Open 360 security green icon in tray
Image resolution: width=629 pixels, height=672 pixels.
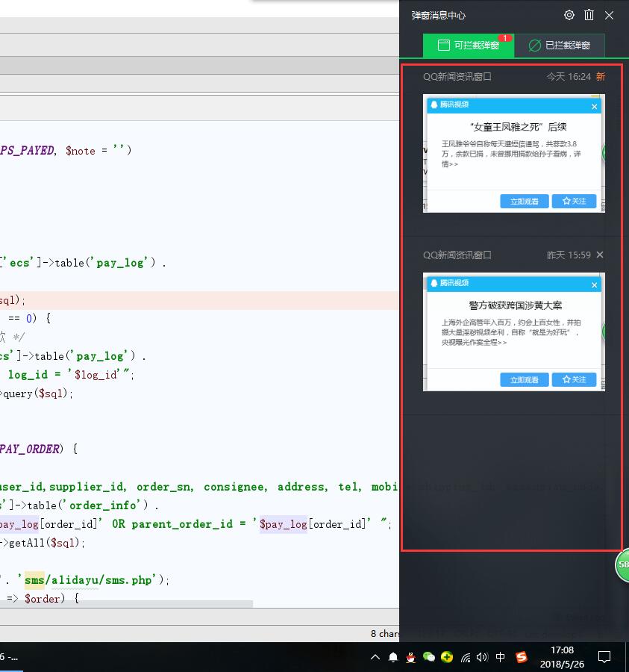coord(446,657)
